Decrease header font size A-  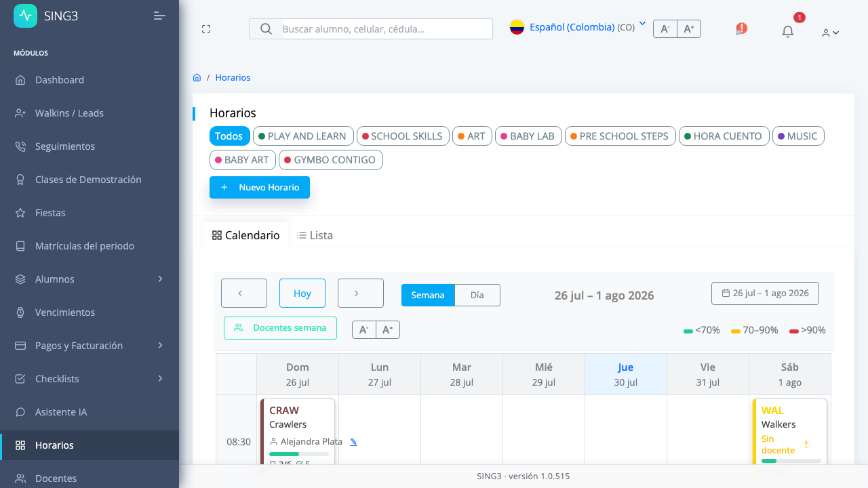(665, 28)
